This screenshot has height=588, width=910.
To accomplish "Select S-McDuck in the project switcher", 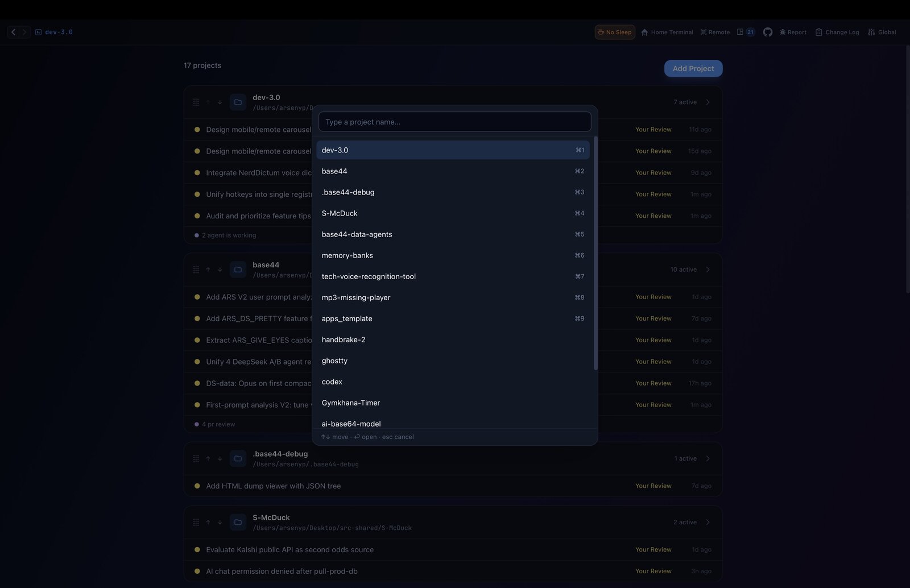I will point(453,213).
